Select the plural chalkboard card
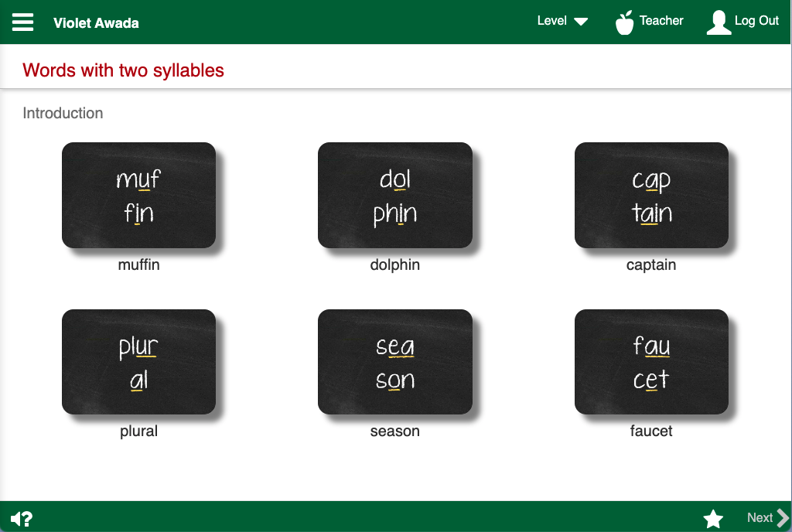The image size is (792, 532). (x=138, y=362)
